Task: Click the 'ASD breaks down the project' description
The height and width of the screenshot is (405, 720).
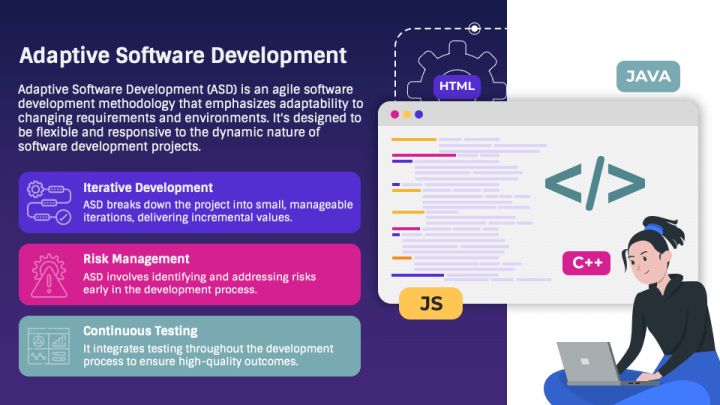Action: (x=218, y=211)
